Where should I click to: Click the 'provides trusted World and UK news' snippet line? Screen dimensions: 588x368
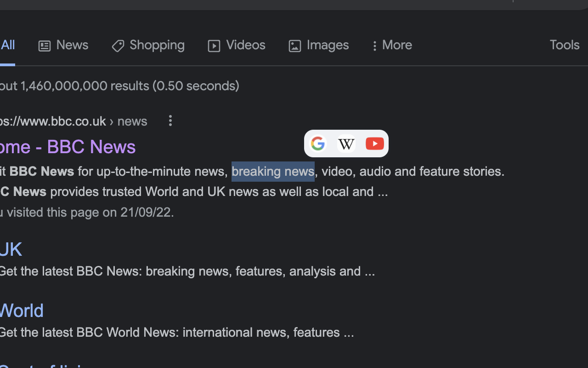[x=219, y=192]
